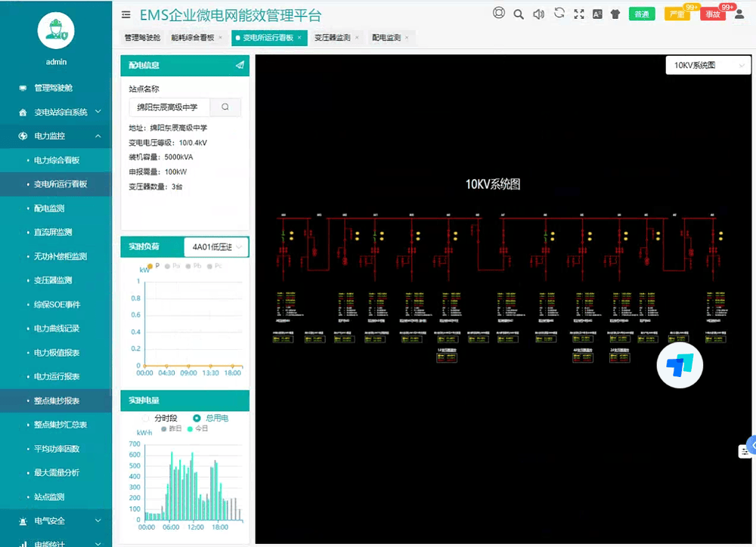Viewport: 756px width, 547px height.
Task: Toggle the P series in load chart legend
Action: (x=150, y=266)
